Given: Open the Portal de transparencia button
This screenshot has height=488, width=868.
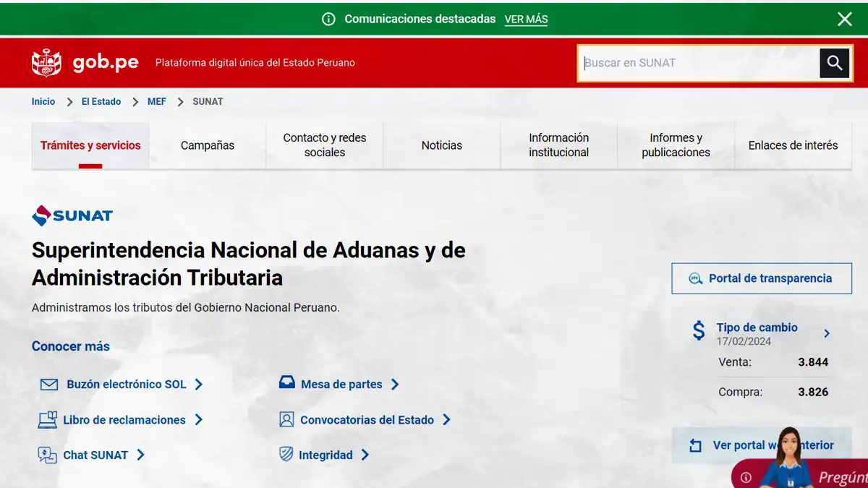Looking at the screenshot, I should click(x=762, y=278).
